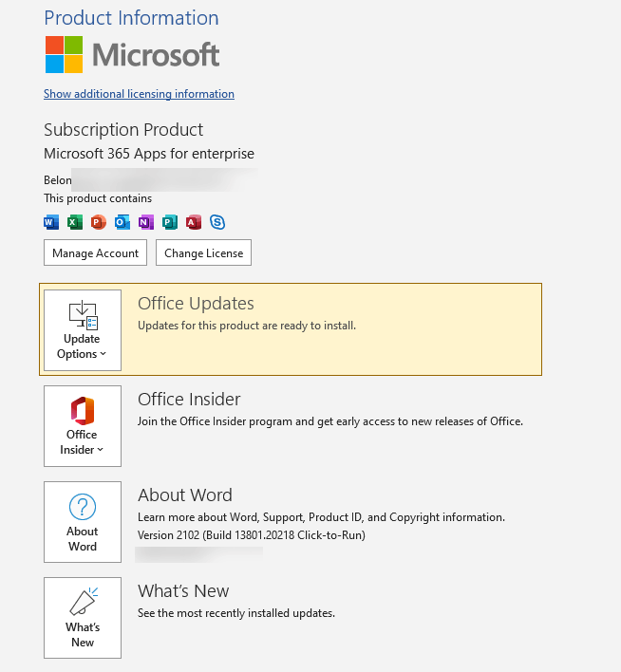Click the Subscription Product heading

coord(123,130)
